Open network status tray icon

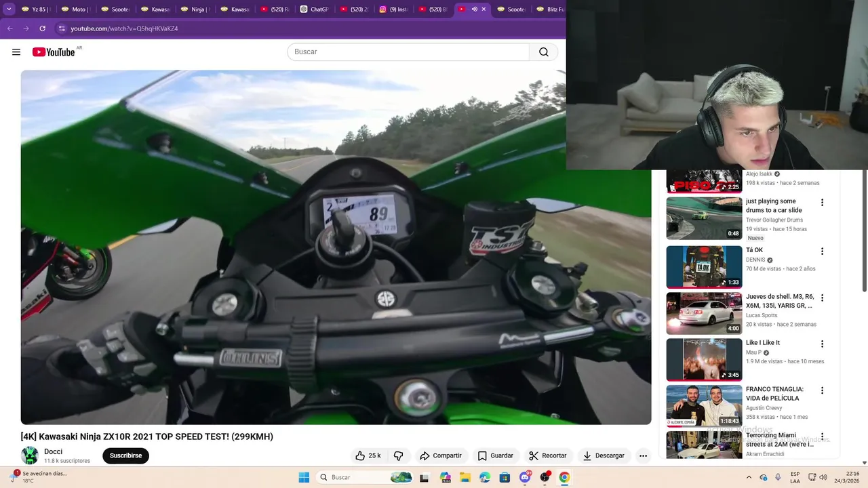click(x=812, y=477)
